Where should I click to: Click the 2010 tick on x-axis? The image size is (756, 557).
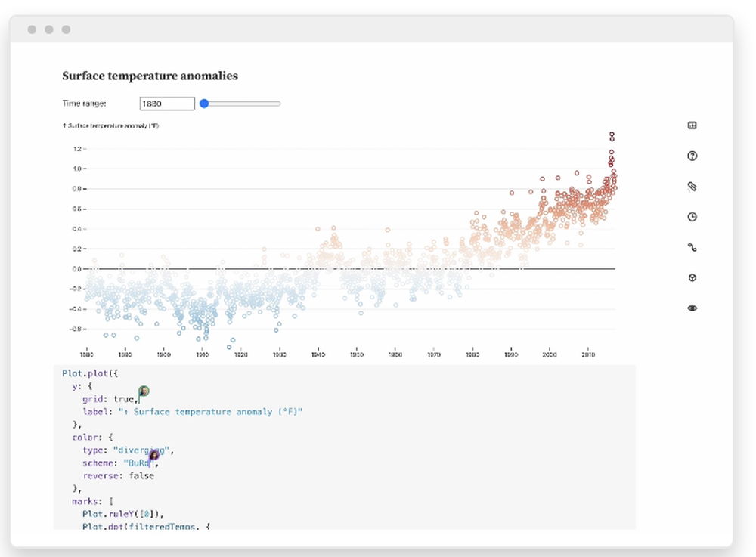point(587,354)
